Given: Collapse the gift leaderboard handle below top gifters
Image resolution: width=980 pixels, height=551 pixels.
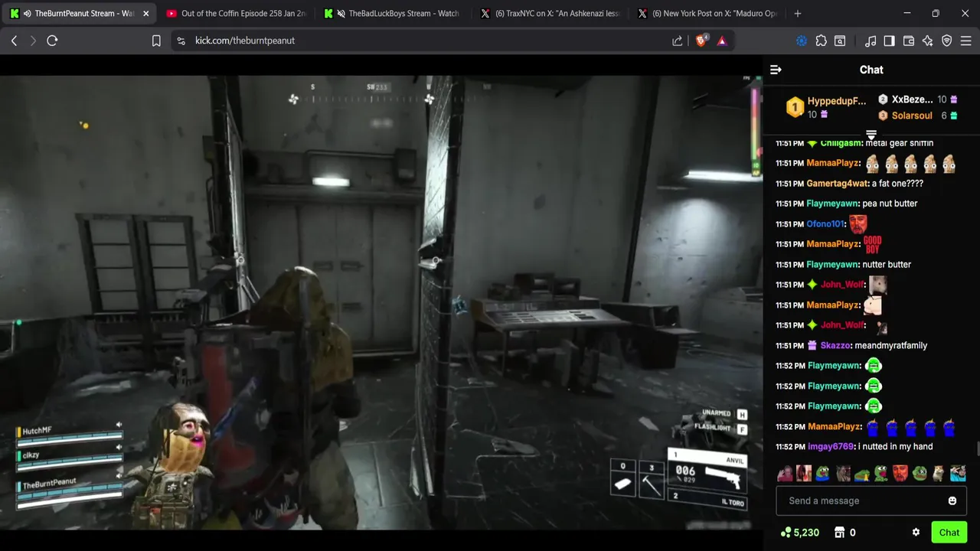Looking at the screenshot, I should 871,135.
